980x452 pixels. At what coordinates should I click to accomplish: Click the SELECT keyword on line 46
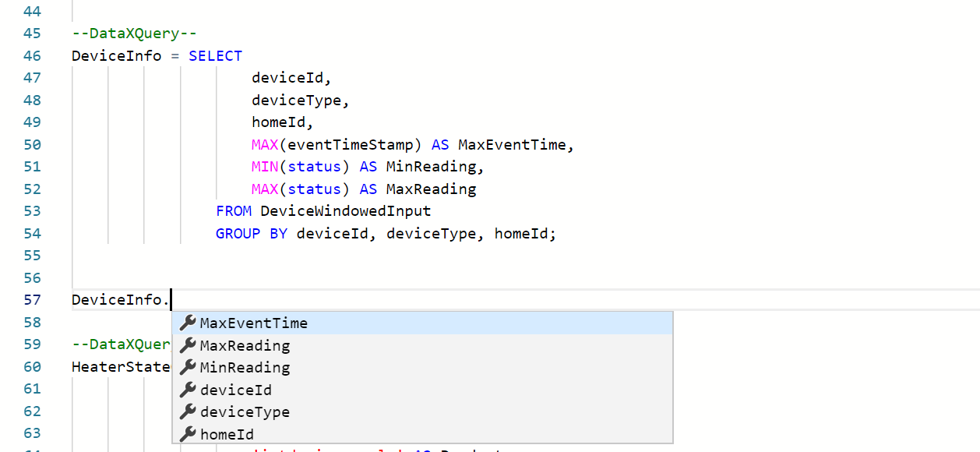(x=216, y=56)
